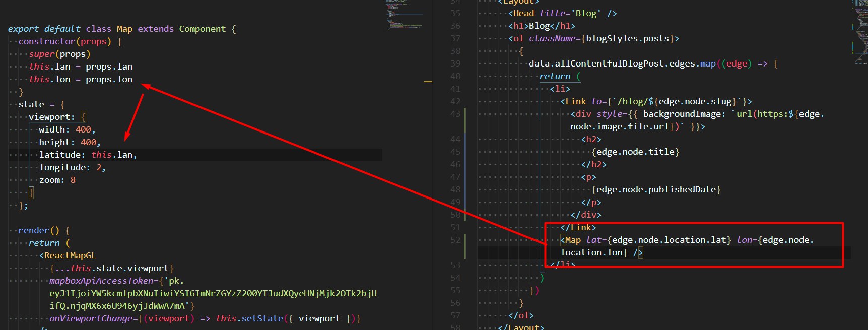Click the '</ol>' closing tag
This screenshot has width=868, height=330.
coord(521,315)
